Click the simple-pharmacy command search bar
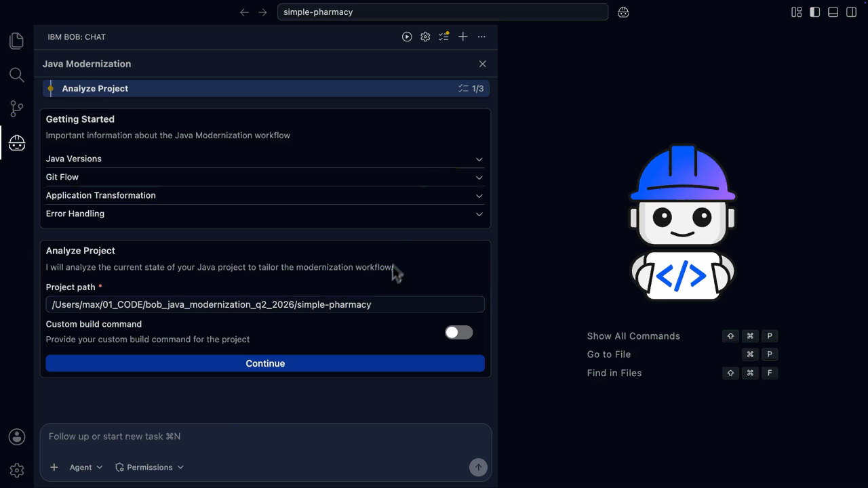This screenshot has height=488, width=868. coord(443,12)
